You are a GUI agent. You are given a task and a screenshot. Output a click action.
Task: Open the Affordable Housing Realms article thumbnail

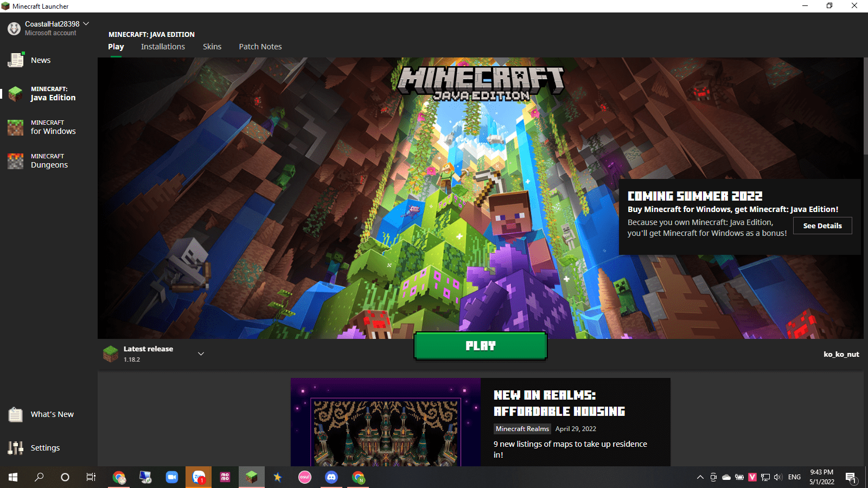pos(386,422)
